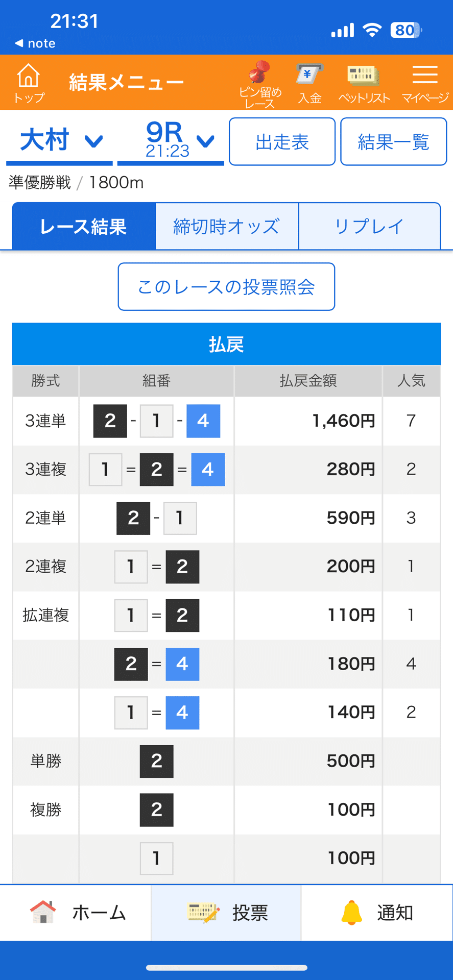The height and width of the screenshot is (980, 453).
Task: Tap このレースの投票照会 button
Action: point(226,287)
